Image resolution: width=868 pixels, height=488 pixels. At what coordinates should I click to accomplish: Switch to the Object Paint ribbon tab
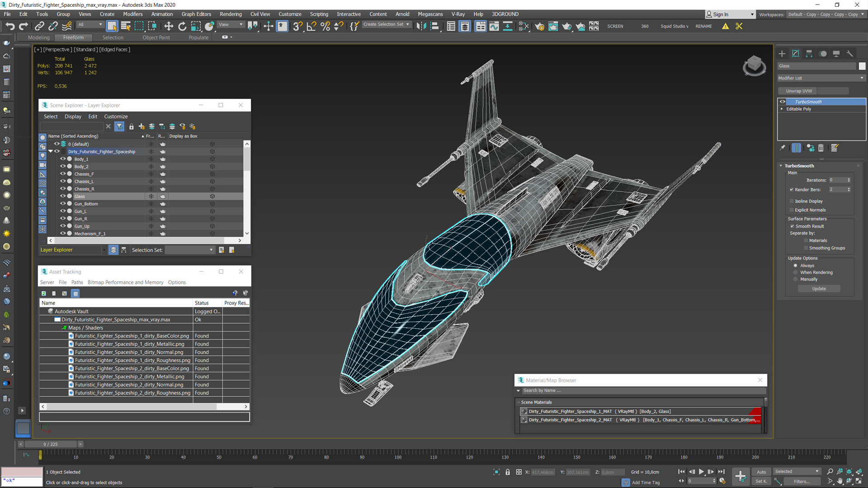click(156, 38)
